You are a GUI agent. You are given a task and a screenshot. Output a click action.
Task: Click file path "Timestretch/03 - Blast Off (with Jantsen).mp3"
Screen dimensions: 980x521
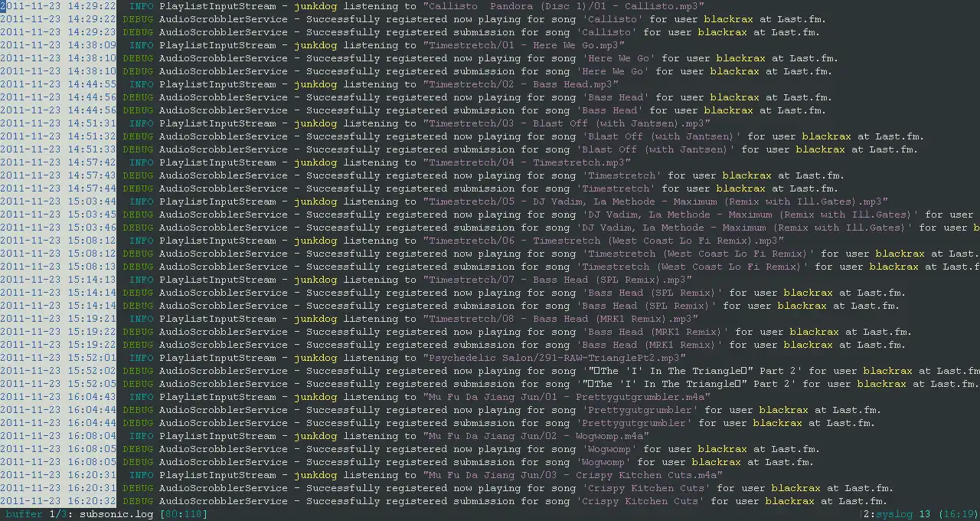[x=567, y=123]
